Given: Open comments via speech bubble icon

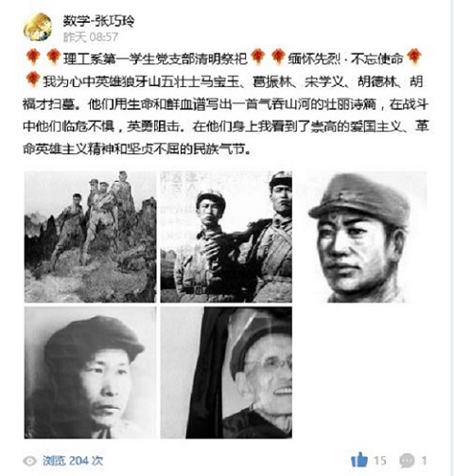Looking at the screenshot, I should coord(407,461).
